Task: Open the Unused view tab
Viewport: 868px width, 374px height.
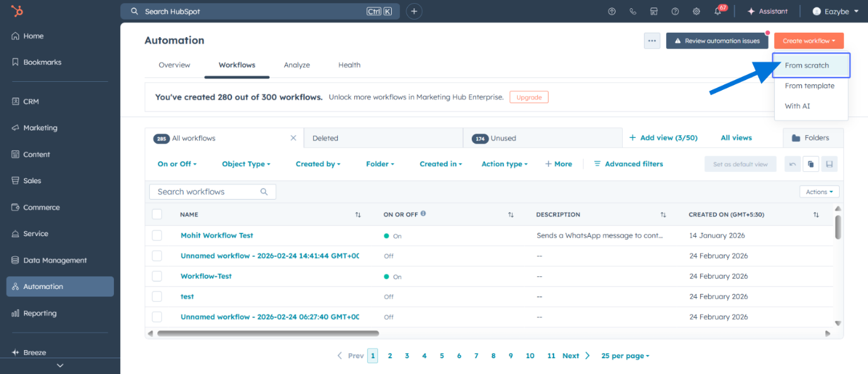Action: [542, 138]
